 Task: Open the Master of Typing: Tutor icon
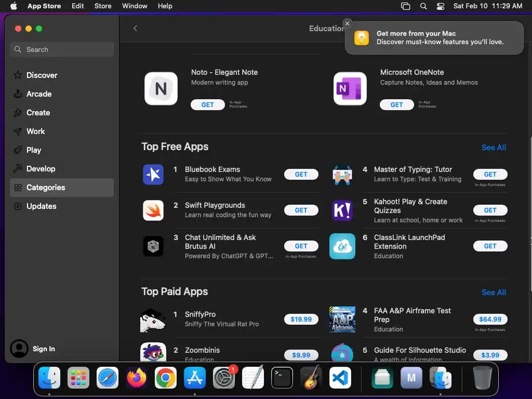tap(342, 175)
